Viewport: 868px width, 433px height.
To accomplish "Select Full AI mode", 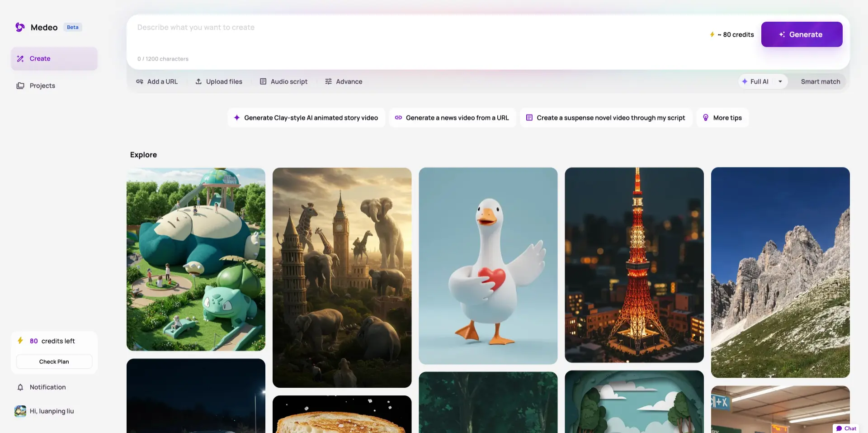I will [755, 81].
